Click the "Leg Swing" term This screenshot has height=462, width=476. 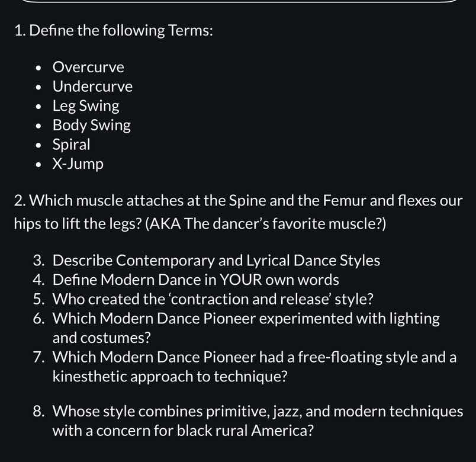tap(86, 106)
